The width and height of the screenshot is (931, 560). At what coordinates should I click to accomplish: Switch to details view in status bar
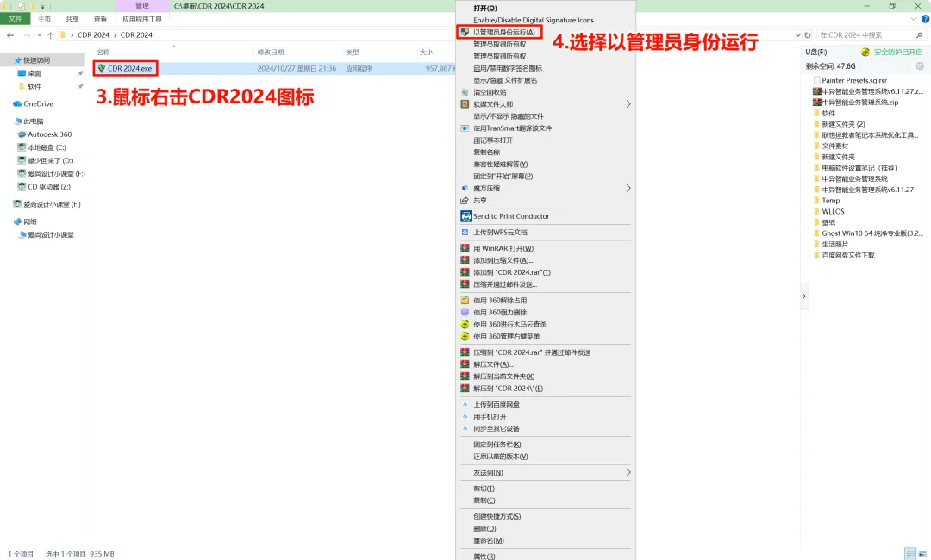911,554
